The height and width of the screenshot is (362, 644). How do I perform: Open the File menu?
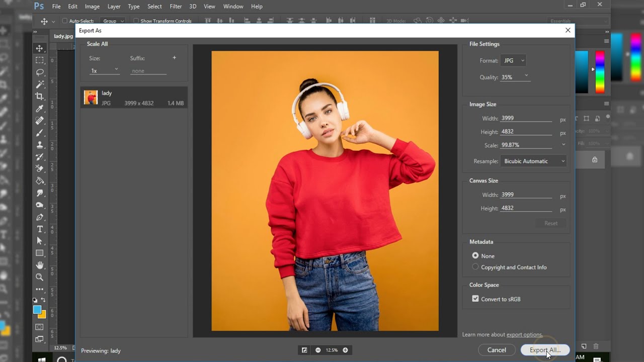point(56,7)
